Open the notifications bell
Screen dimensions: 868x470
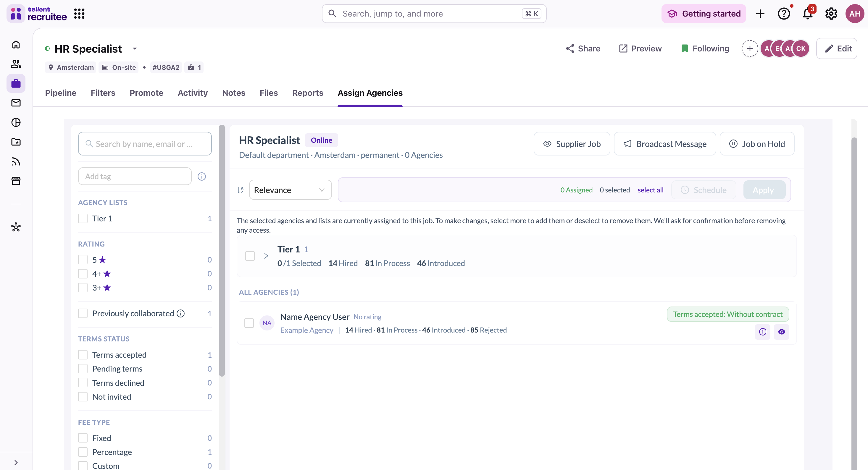point(808,14)
